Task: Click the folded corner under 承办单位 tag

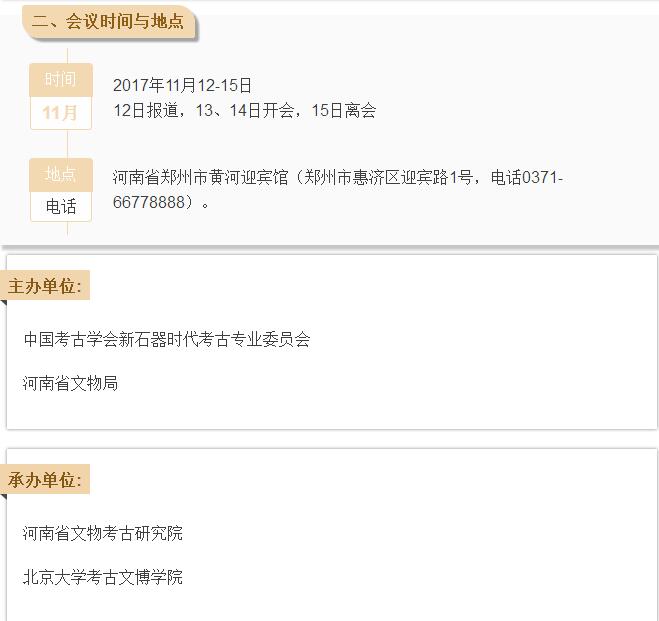Action: click(4, 497)
